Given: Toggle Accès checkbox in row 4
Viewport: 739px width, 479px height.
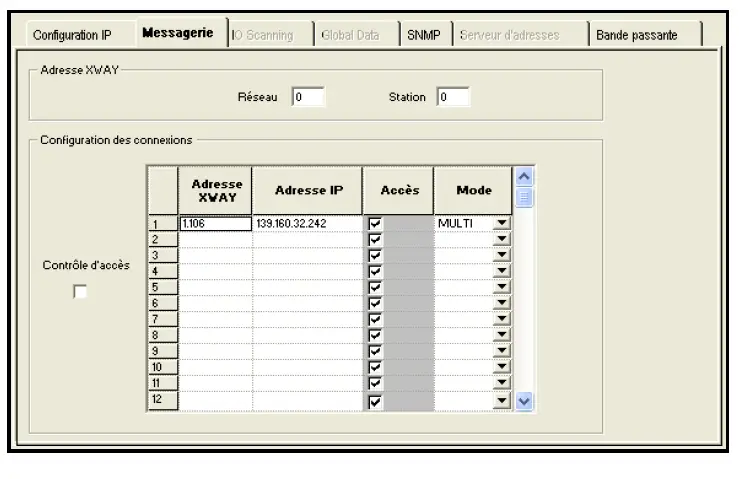Looking at the screenshot, I should (x=375, y=272).
